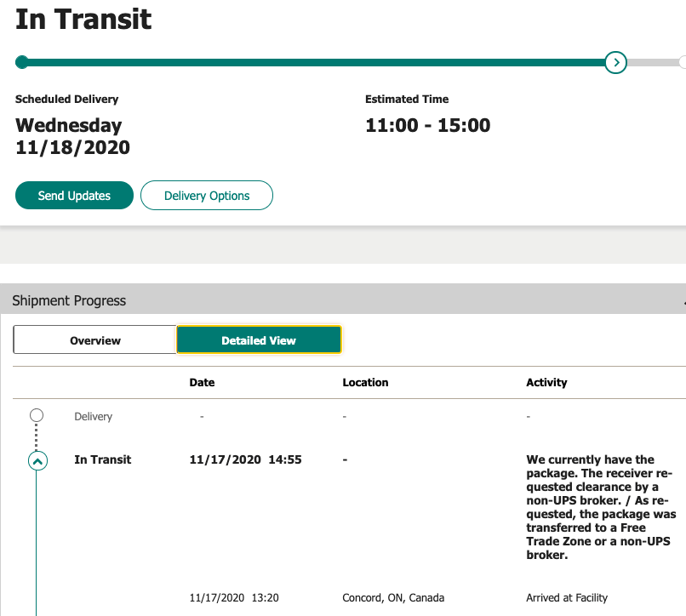Click the final delivery circle on progress bar
This screenshot has width=686, height=616.
(683, 62)
